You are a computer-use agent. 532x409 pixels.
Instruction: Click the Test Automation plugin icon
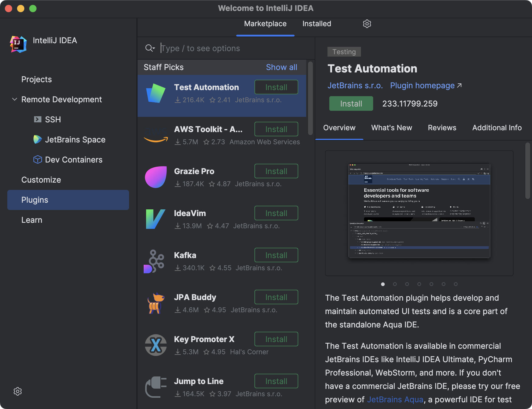coord(156,93)
